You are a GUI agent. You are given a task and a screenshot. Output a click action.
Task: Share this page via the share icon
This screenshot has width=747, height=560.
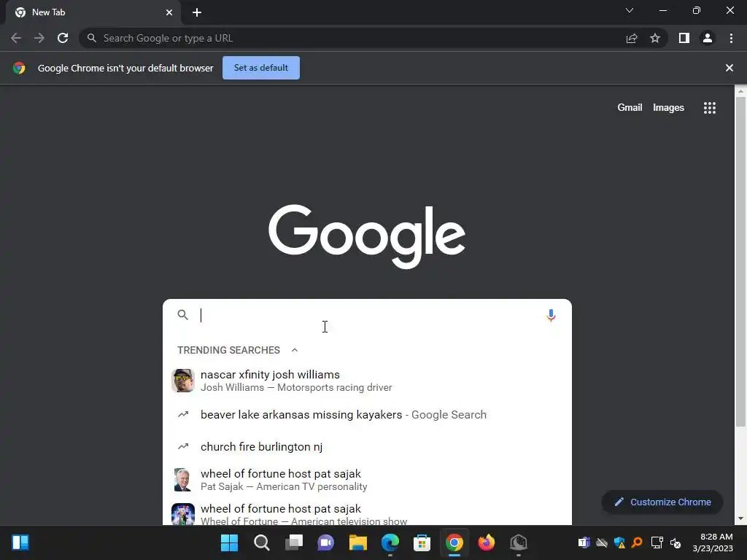632,38
